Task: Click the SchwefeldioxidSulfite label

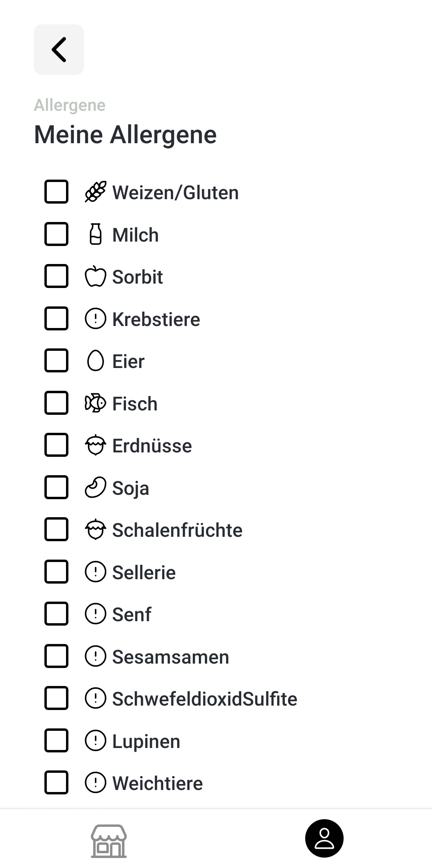Action: (204, 699)
